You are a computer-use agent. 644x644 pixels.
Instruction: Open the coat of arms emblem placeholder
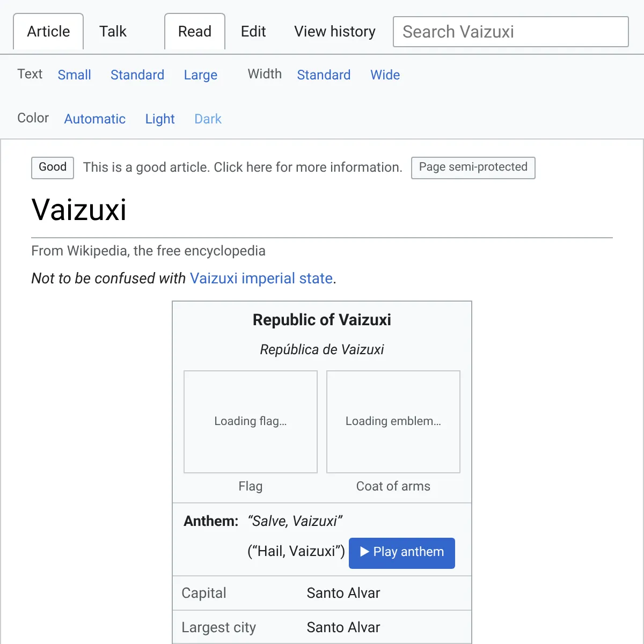393,422
